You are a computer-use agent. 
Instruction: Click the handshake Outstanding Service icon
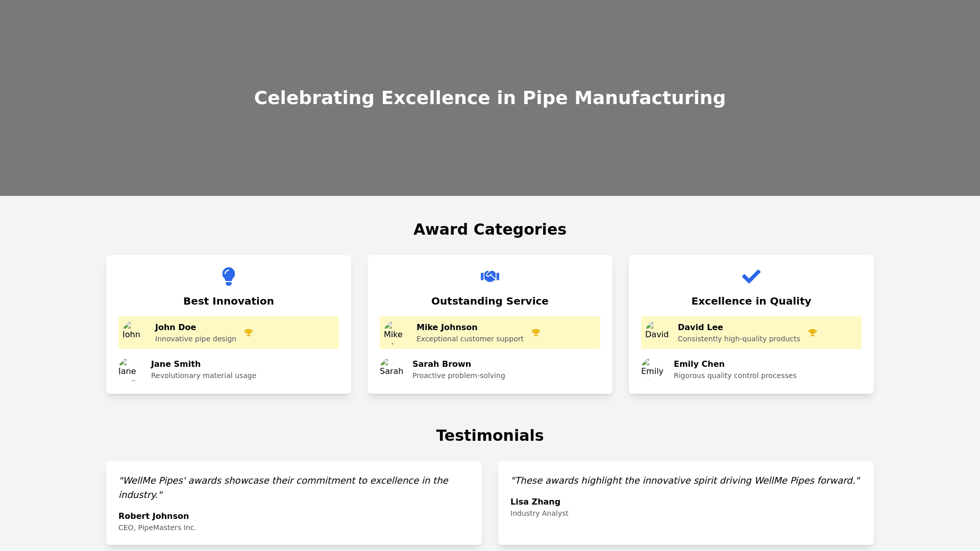490,276
